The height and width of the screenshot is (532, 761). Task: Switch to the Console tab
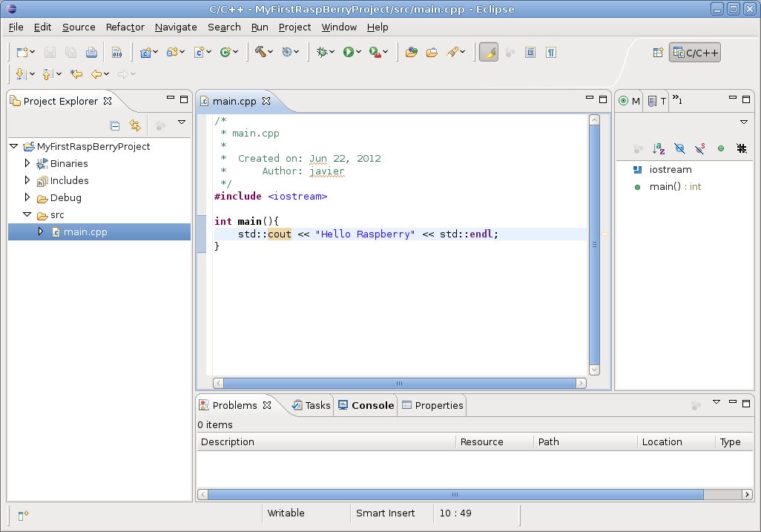click(366, 405)
